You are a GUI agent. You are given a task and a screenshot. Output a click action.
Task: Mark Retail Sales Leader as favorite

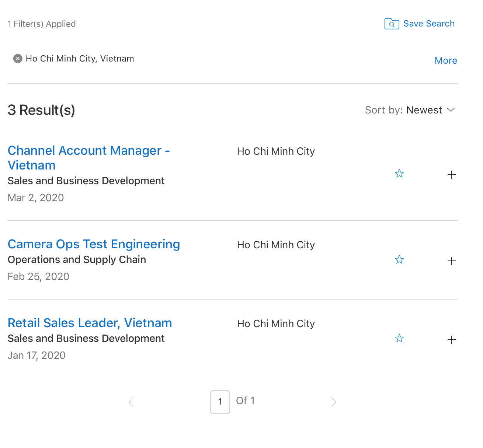pyautogui.click(x=399, y=338)
